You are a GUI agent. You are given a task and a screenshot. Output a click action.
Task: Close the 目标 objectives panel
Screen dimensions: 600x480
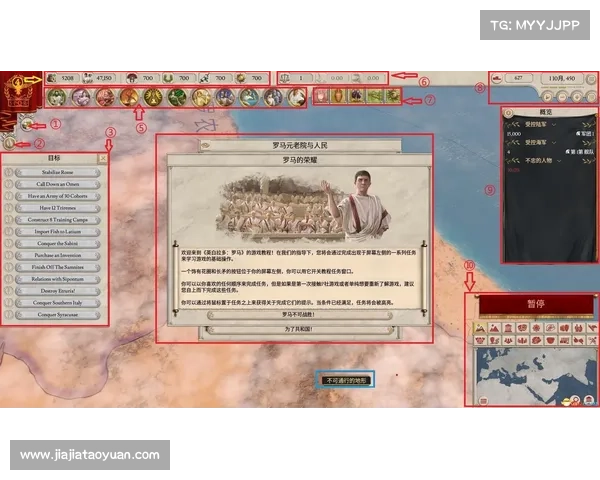(102, 158)
